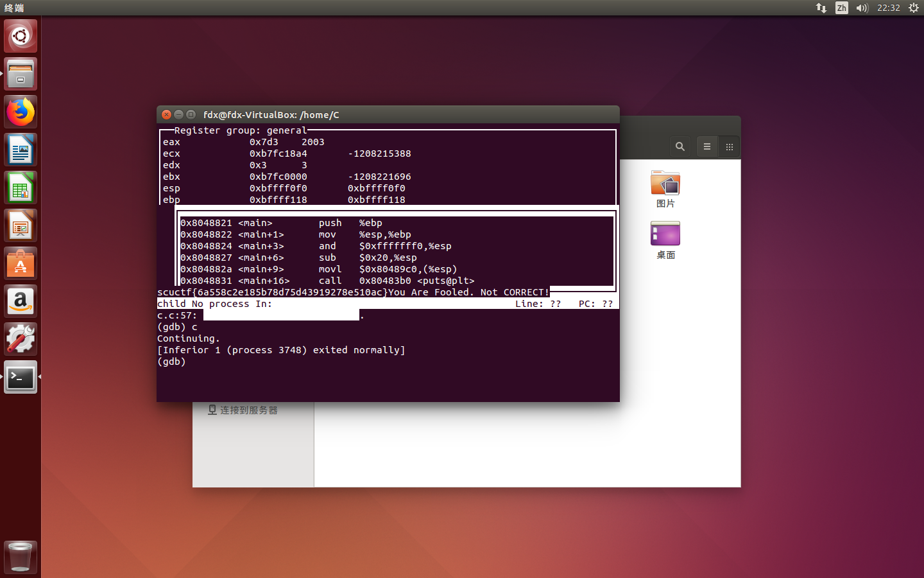Launch Firefox web browser from the dock

(x=21, y=112)
